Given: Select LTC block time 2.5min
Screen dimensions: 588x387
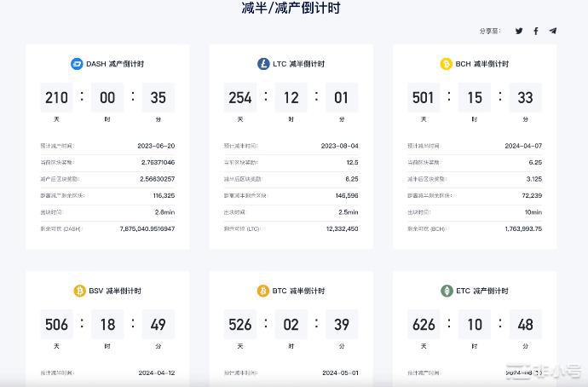Looking at the screenshot, I should coord(348,212).
